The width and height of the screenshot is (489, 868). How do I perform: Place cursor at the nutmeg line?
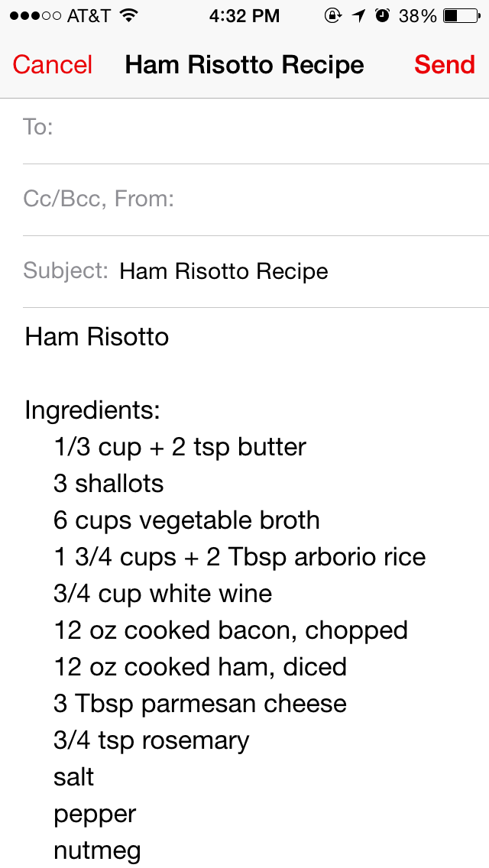tap(97, 850)
